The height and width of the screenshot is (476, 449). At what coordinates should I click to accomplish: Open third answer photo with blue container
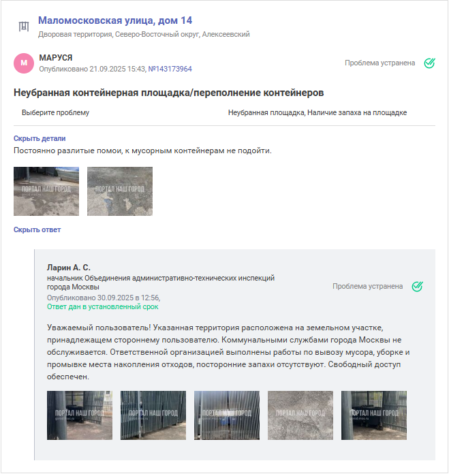click(227, 415)
